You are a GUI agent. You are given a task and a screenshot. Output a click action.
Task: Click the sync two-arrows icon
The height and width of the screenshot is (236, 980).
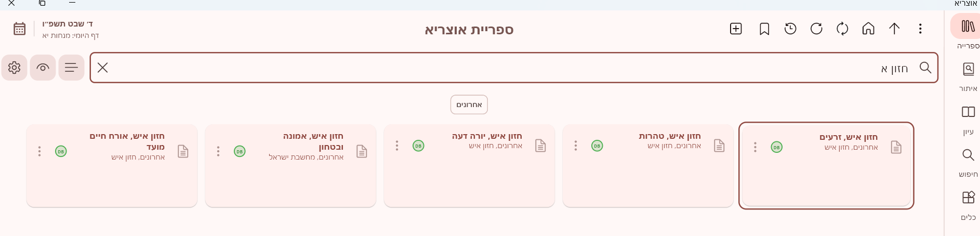842,29
